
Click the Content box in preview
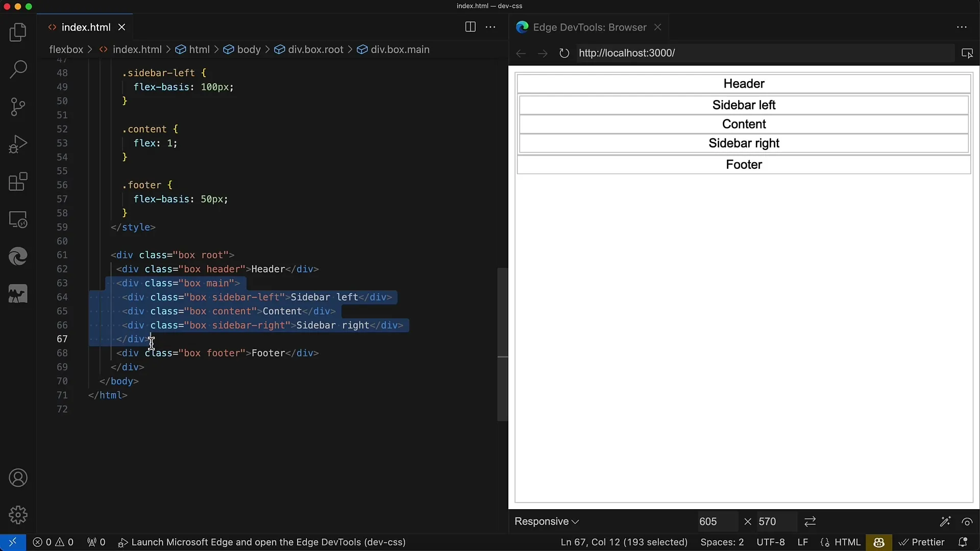click(744, 124)
